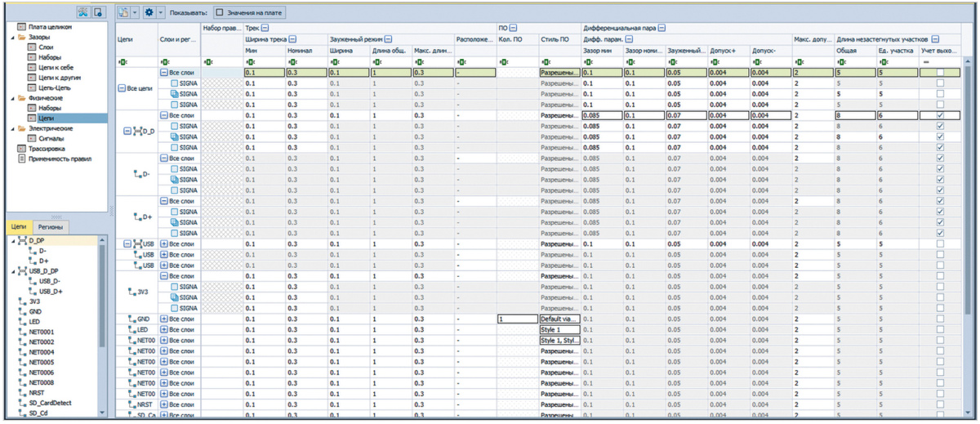
Task: Click the gear settings toolbar icon
Action: click(x=149, y=12)
